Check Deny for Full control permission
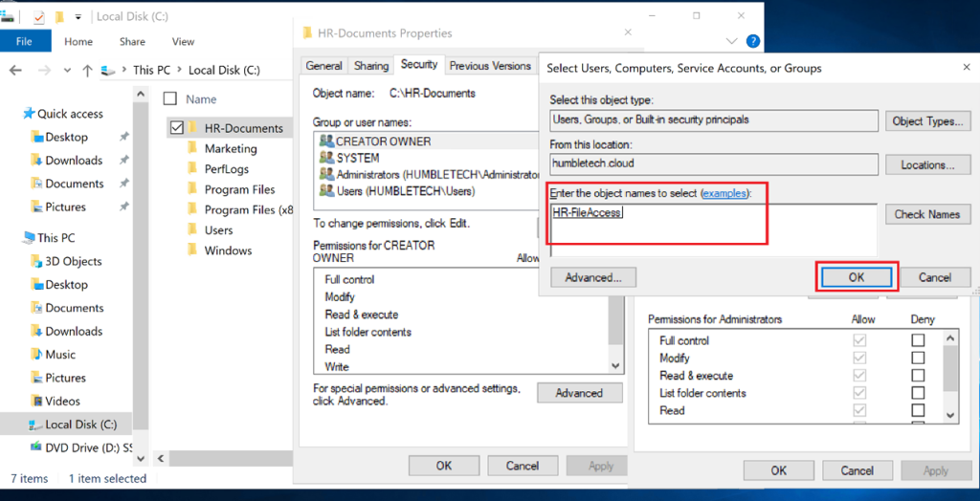The image size is (980, 501). [x=918, y=340]
